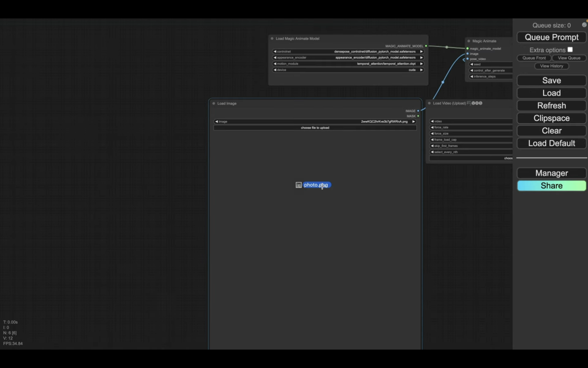Viewport: 588px width, 368px height.
Task: Click the Share button
Action: (551, 186)
